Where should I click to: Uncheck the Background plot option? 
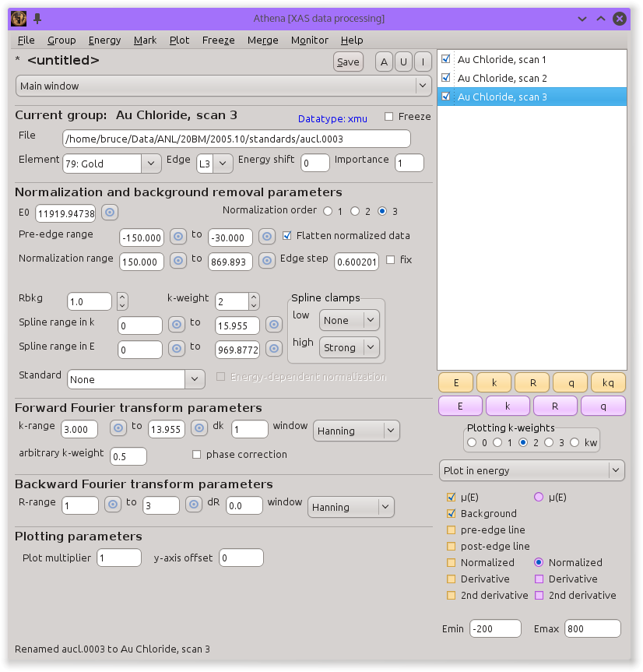click(451, 513)
